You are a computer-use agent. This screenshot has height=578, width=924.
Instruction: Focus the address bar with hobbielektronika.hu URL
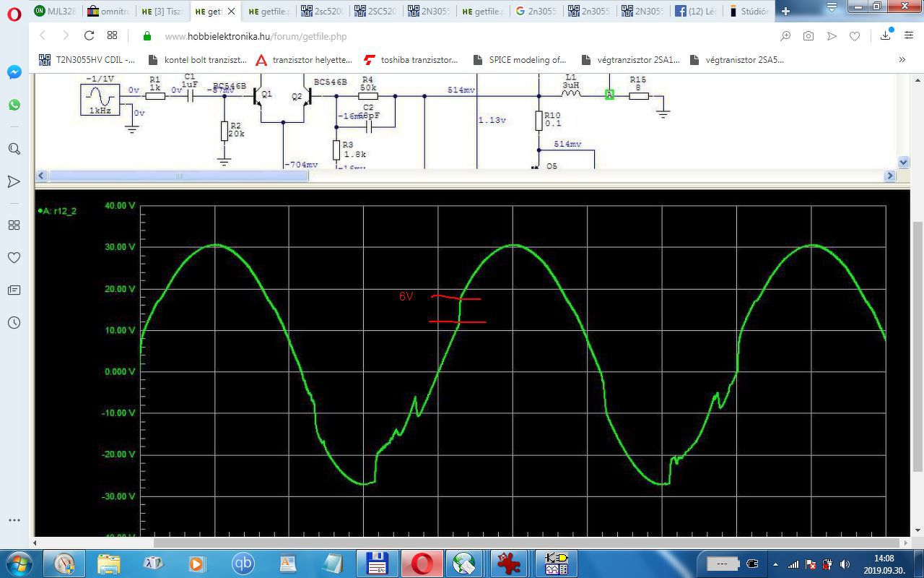click(462, 36)
